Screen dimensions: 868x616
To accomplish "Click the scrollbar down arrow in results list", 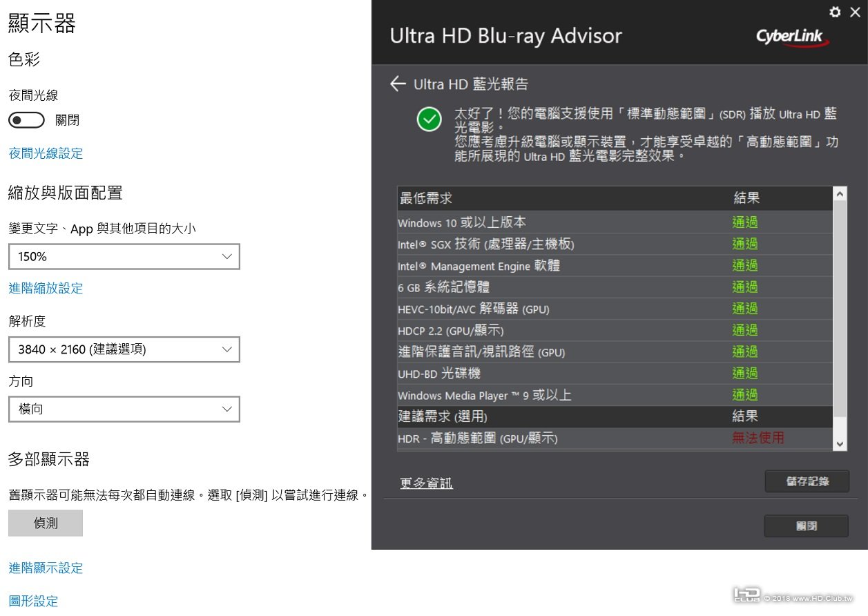I will [x=840, y=444].
